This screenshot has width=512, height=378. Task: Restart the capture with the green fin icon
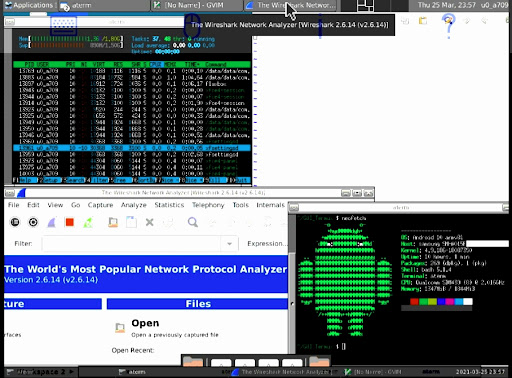tap(88, 222)
